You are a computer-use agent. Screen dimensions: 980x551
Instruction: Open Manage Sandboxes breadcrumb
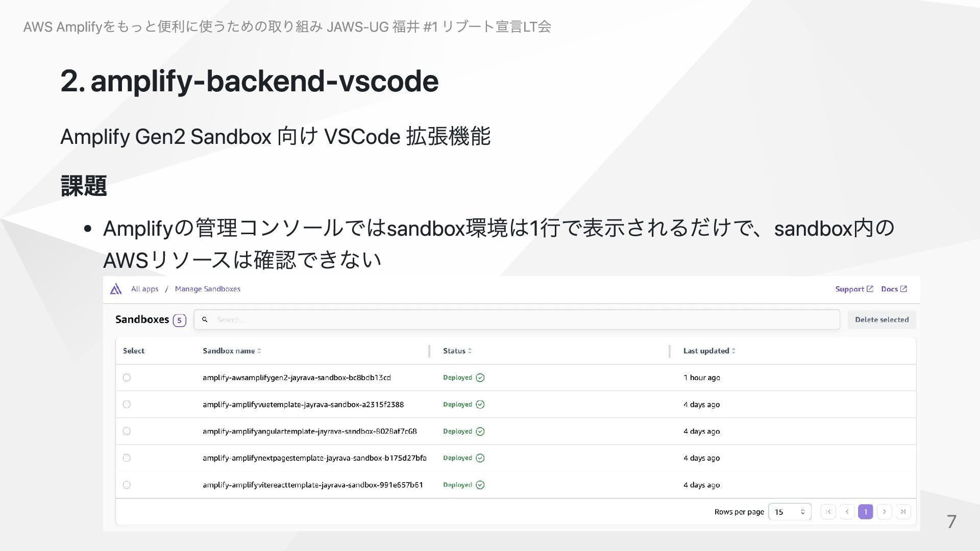point(207,289)
